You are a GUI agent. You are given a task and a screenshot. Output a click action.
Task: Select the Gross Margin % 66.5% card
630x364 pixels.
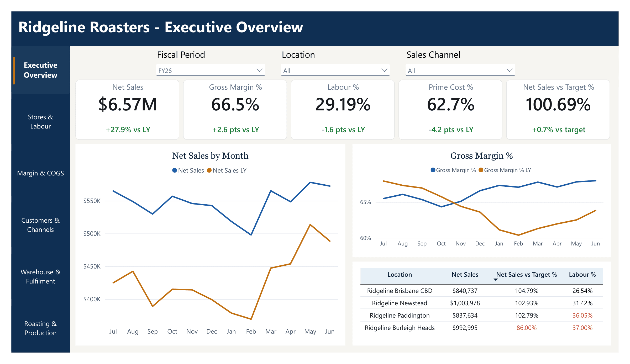pos(235,110)
